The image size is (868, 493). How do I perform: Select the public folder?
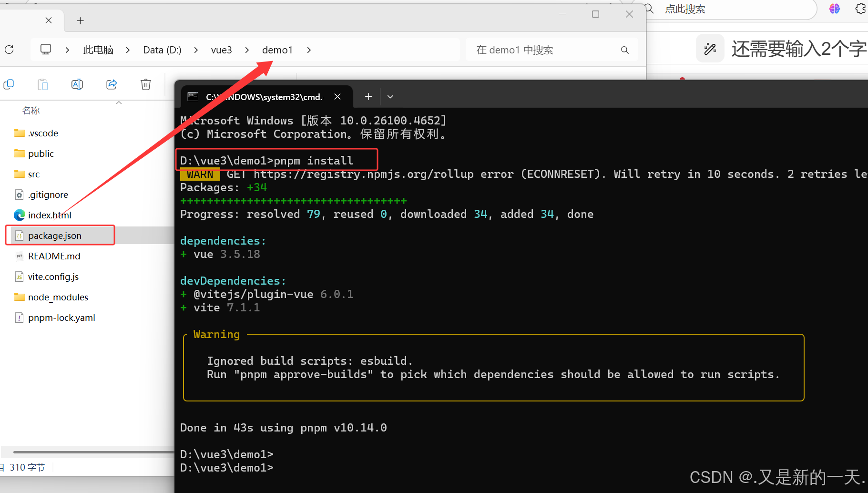pyautogui.click(x=41, y=154)
